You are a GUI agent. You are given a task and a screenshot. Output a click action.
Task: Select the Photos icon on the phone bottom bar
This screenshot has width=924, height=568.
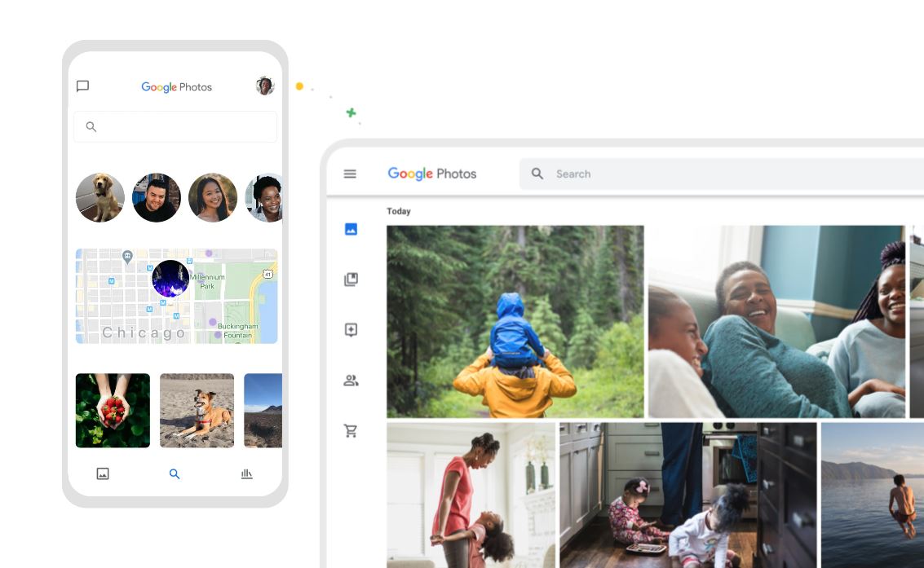coord(102,473)
